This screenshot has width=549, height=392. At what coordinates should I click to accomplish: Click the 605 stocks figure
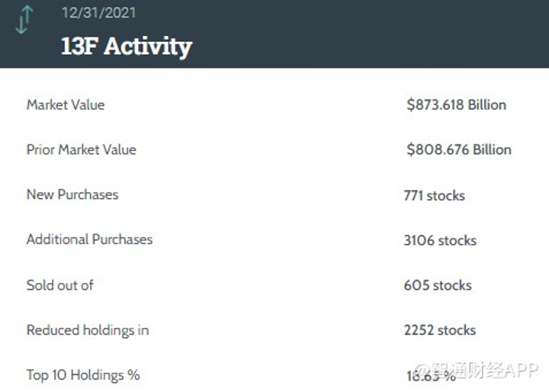[x=438, y=285]
